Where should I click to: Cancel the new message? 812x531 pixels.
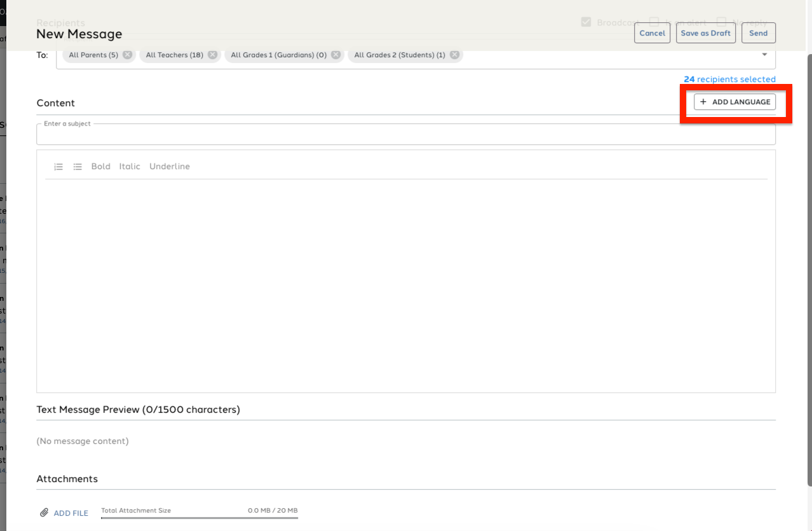(652, 33)
